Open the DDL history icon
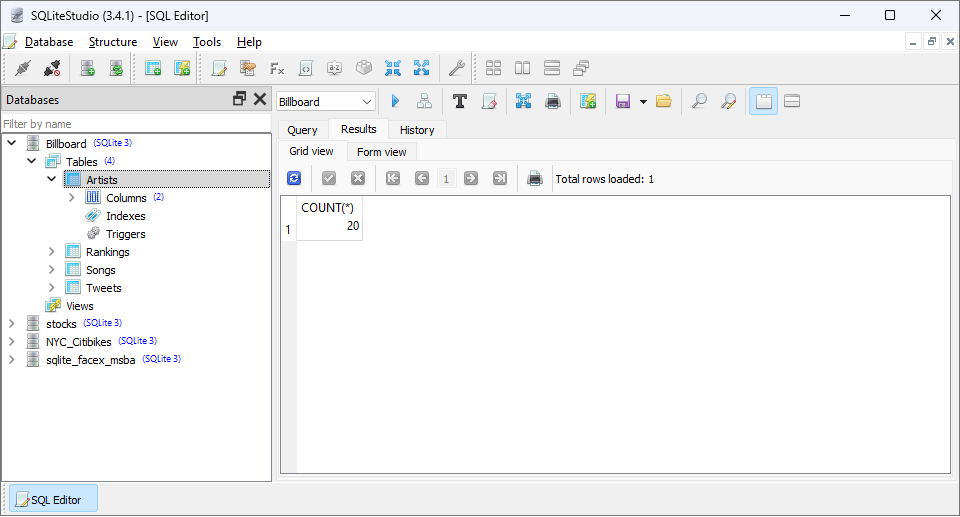 click(248, 68)
